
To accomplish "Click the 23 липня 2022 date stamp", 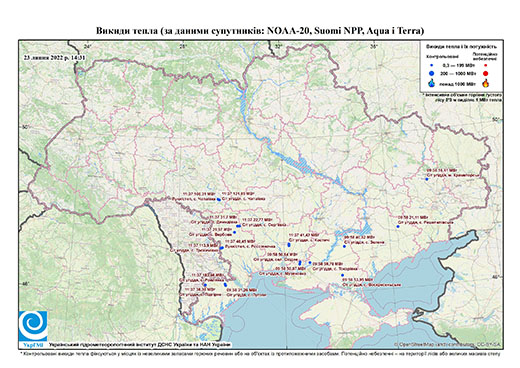I will pyautogui.click(x=54, y=57).
